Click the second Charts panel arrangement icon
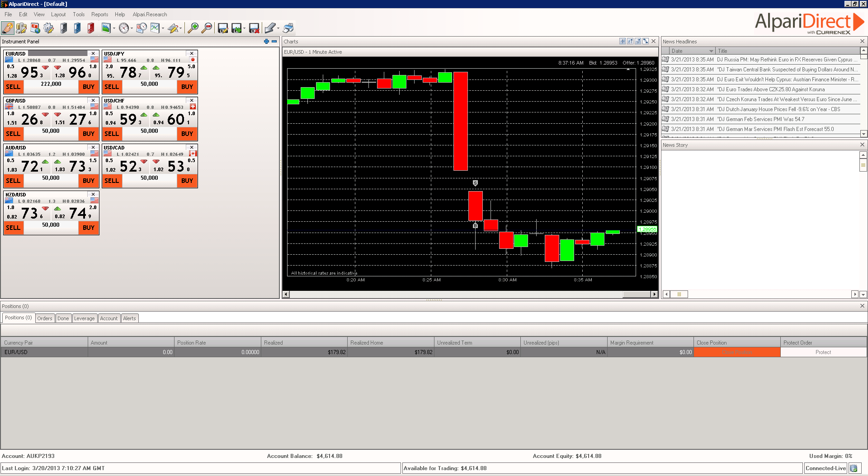This screenshot has height=476, width=868. point(630,41)
